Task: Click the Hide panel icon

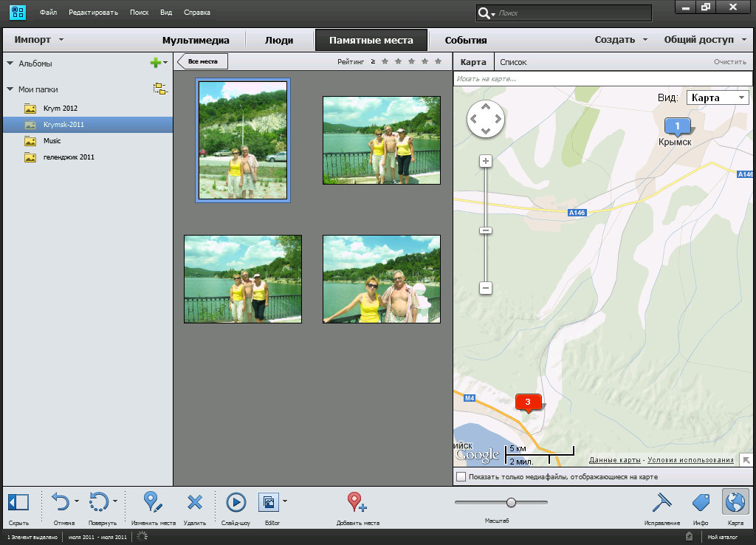Action: [x=18, y=503]
